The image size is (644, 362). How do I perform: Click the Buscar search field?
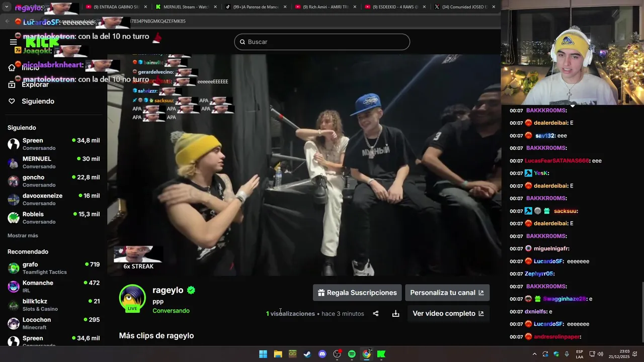pyautogui.click(x=322, y=42)
